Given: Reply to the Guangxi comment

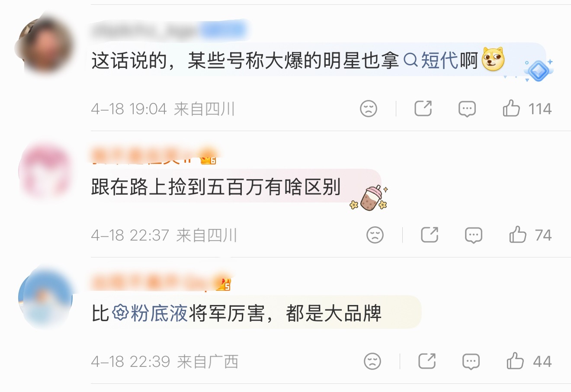Looking at the screenshot, I should (471, 361).
